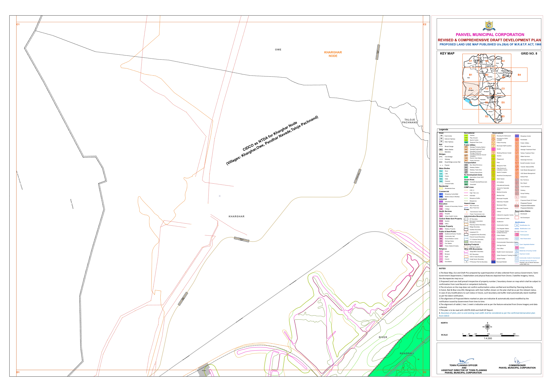The image size is (554, 392).
Task: Click the TALOJE PACHNAND label on map
Action: (410, 121)
